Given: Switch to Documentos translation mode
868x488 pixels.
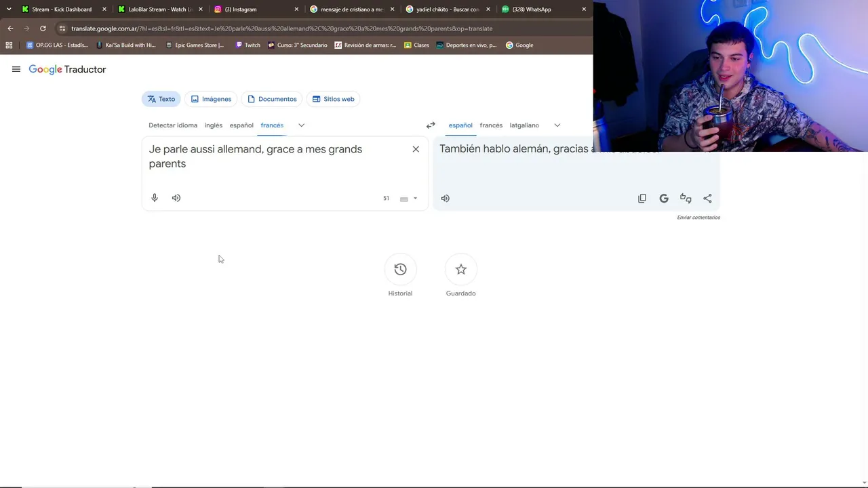Looking at the screenshot, I should click(x=272, y=99).
